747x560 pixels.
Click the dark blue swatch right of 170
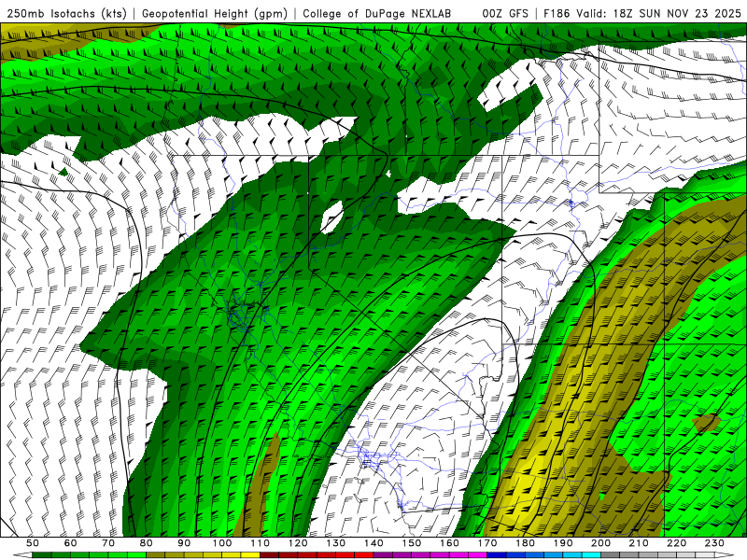point(497,555)
